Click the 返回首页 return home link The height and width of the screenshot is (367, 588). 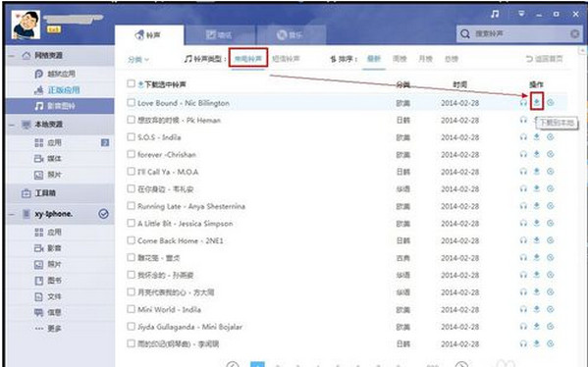coord(545,59)
